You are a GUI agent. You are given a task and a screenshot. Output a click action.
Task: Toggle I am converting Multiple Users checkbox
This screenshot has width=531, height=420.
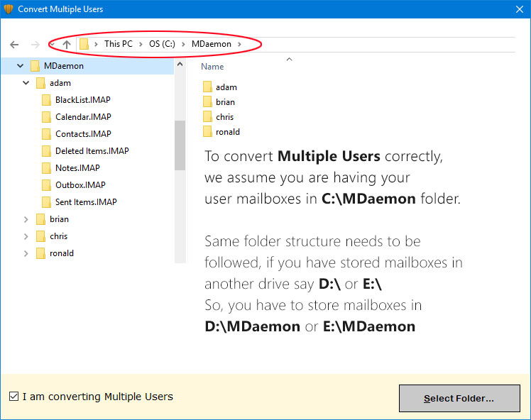coord(14,397)
